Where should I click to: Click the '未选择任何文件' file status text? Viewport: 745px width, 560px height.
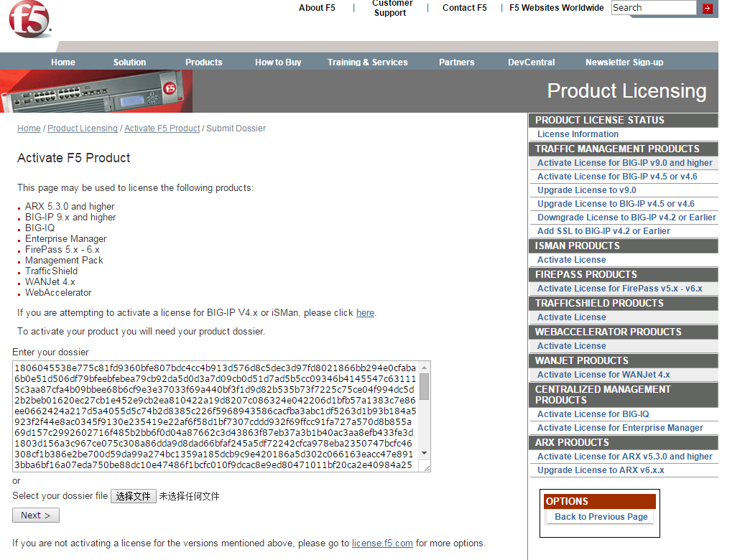189,496
